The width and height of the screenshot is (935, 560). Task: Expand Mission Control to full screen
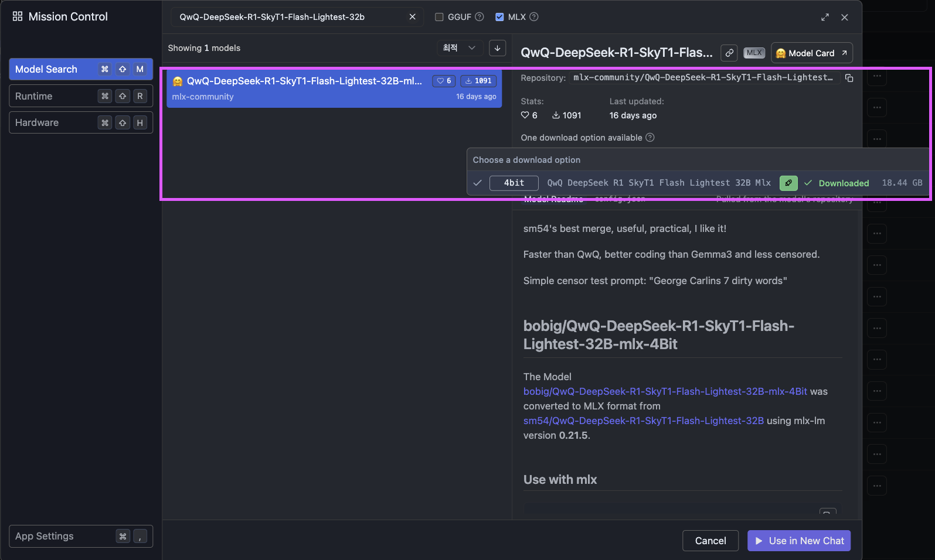(x=825, y=17)
